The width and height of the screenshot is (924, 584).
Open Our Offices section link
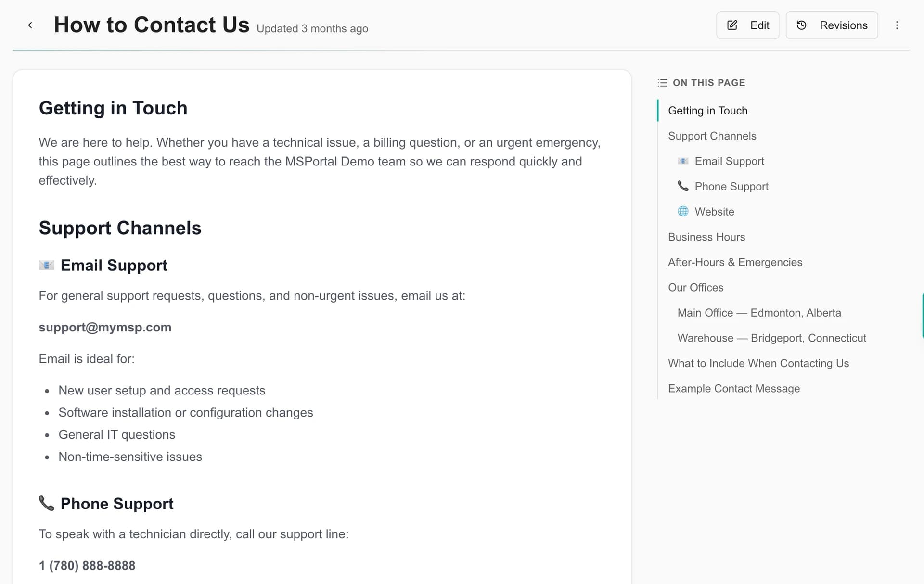695,287
